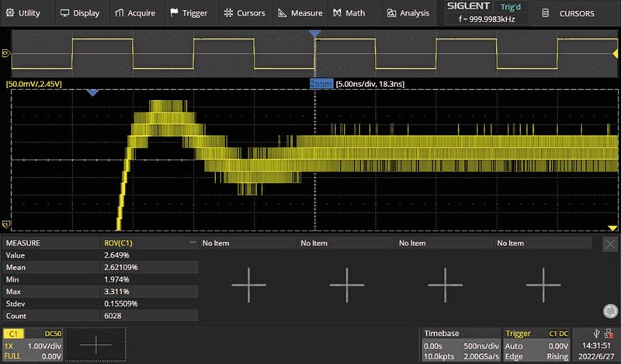This screenshot has width=621, height=364.
Task: Click the CURSORS panel button
Action: 577,13
